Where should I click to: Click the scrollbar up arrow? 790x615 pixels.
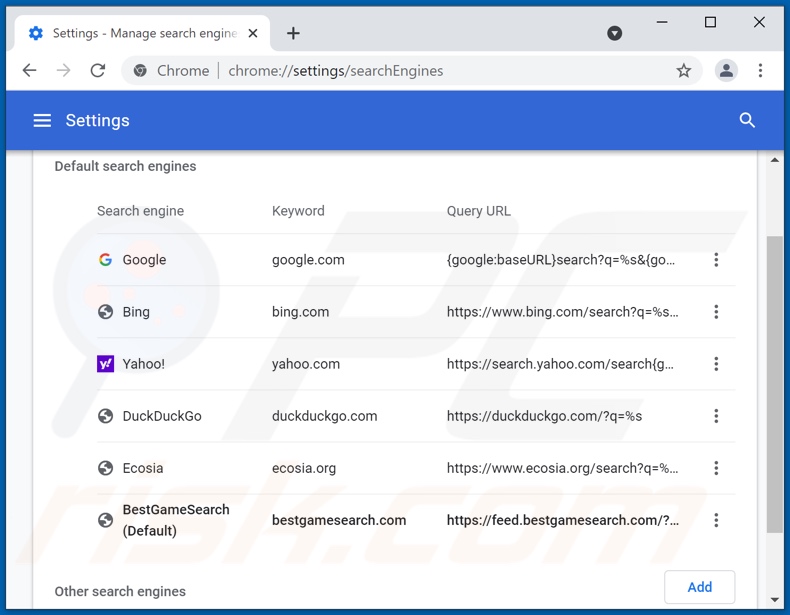774,160
